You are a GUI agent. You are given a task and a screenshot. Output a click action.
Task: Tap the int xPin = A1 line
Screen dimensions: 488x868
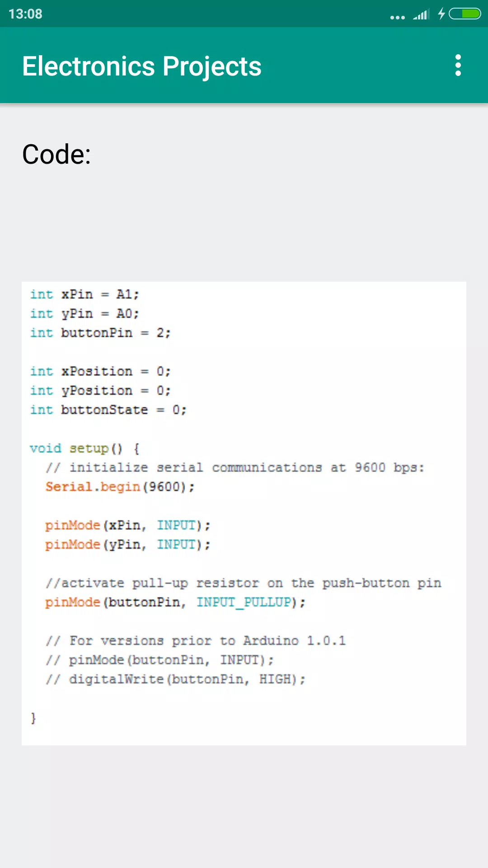click(x=84, y=294)
